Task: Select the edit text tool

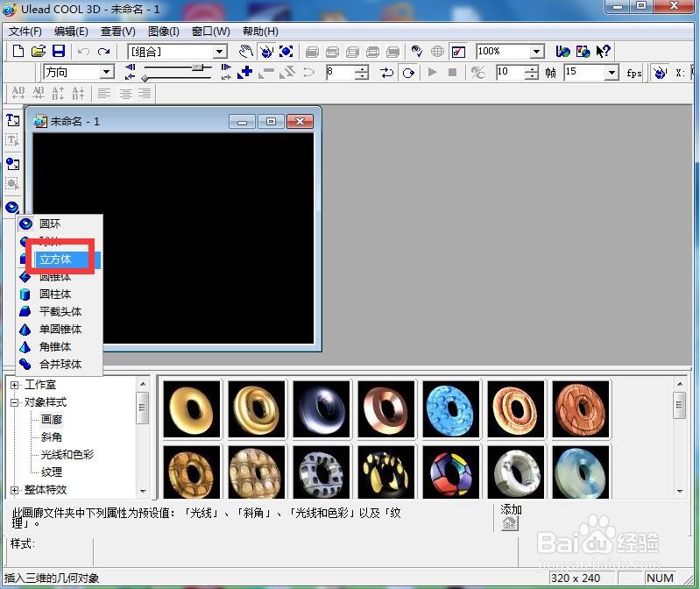Action: (x=13, y=140)
